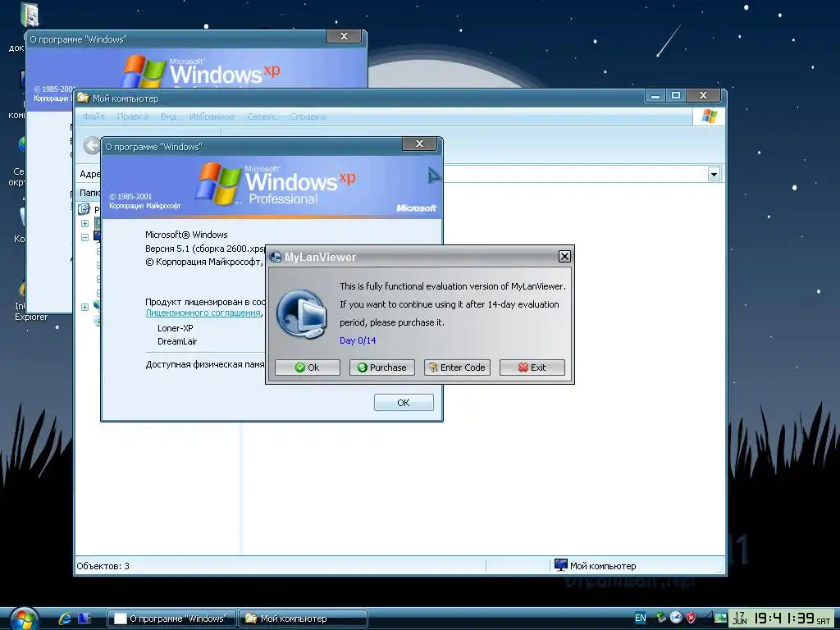The image size is (840, 630).
Task: Open the address bar dropdown arrow in Мой компьютер
Action: (x=714, y=174)
